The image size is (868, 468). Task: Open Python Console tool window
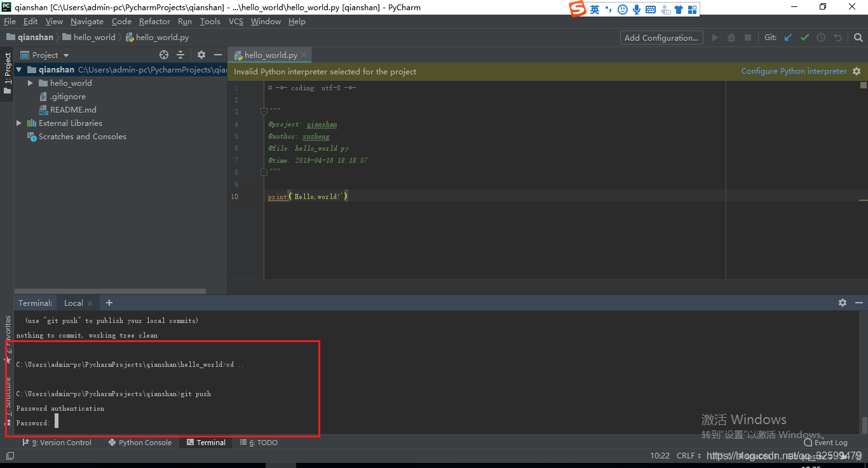click(140, 443)
